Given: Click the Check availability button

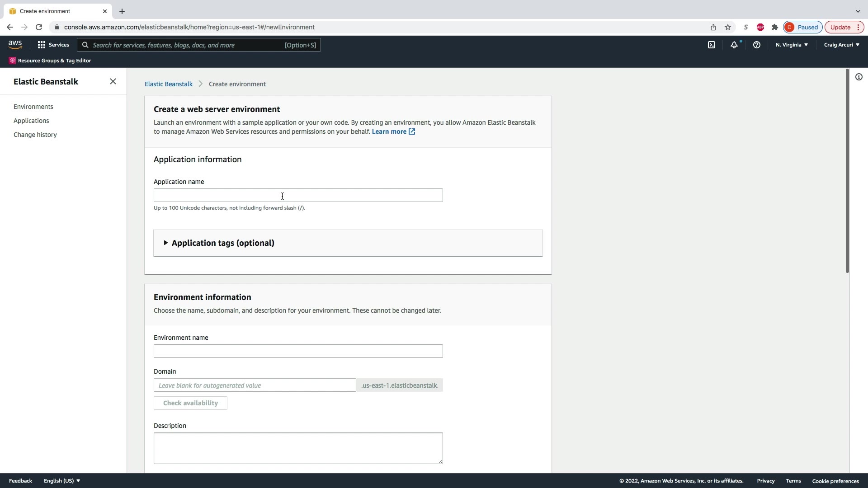Looking at the screenshot, I should pyautogui.click(x=190, y=403).
